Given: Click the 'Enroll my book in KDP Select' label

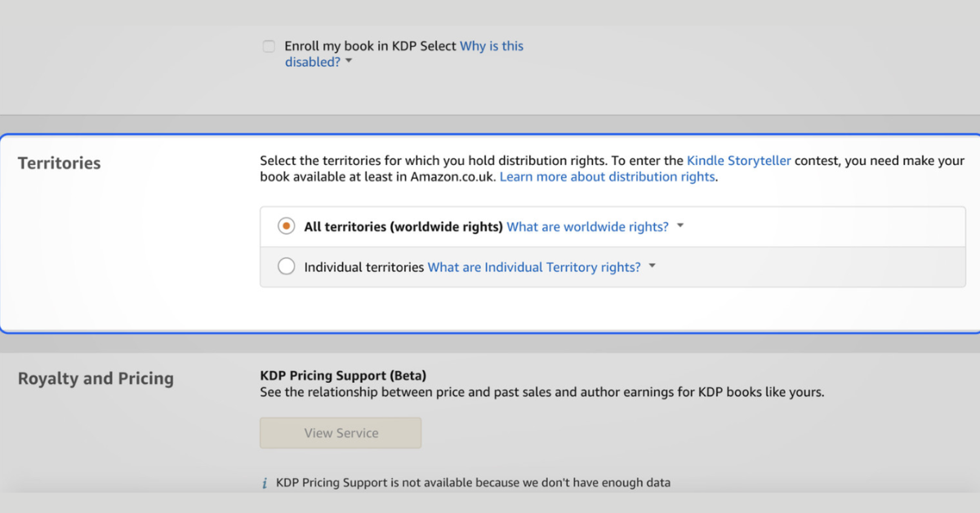Looking at the screenshot, I should coord(370,47).
